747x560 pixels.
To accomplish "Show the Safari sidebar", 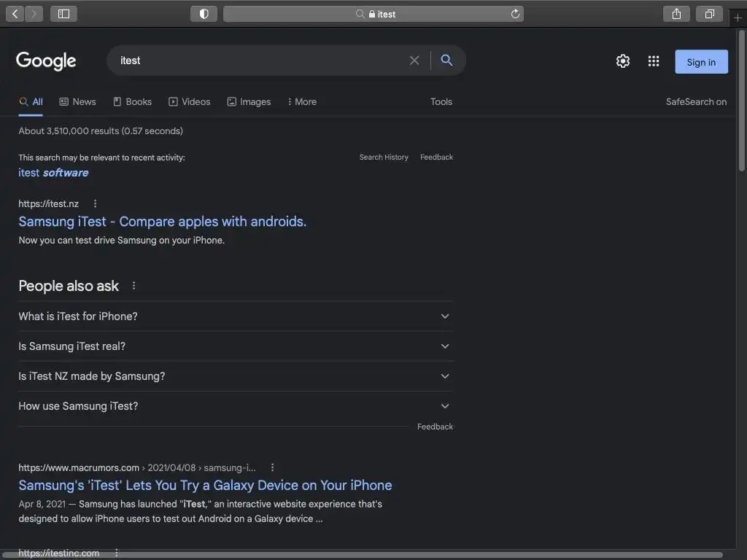I will [x=64, y=14].
